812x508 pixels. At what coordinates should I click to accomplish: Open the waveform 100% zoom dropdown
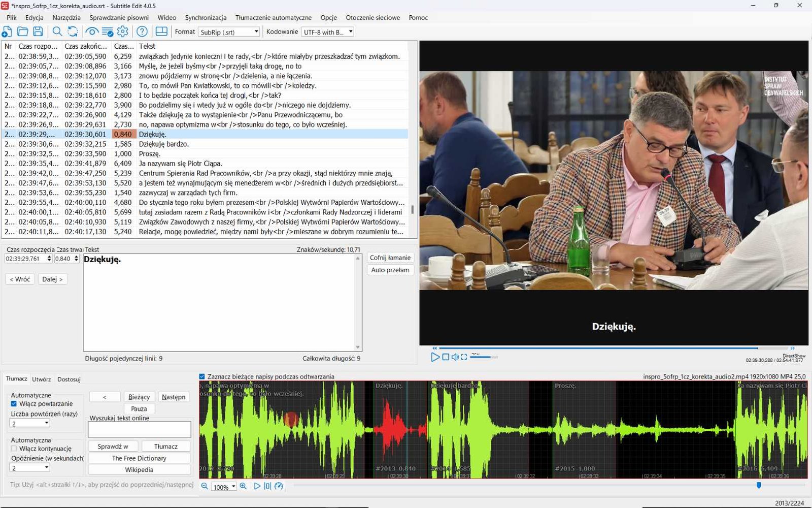224,487
